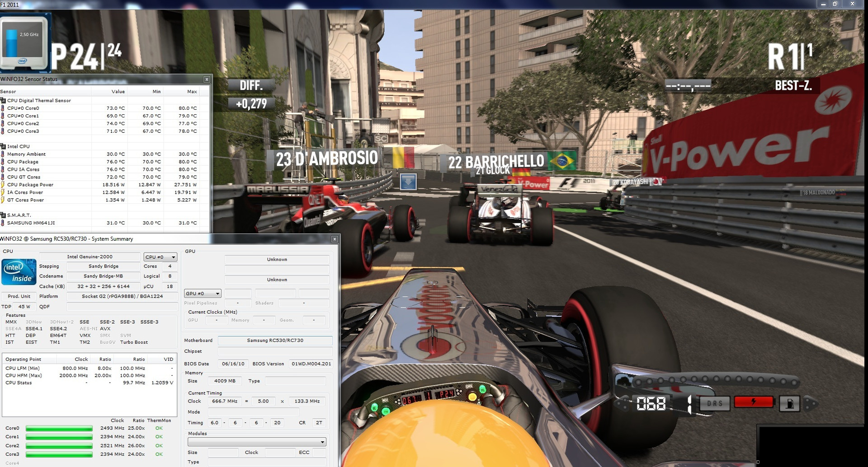Image resolution: width=868 pixels, height=467 pixels.
Task: Click the Belgian flag beside D'Ambrosio
Action: [x=403, y=157]
